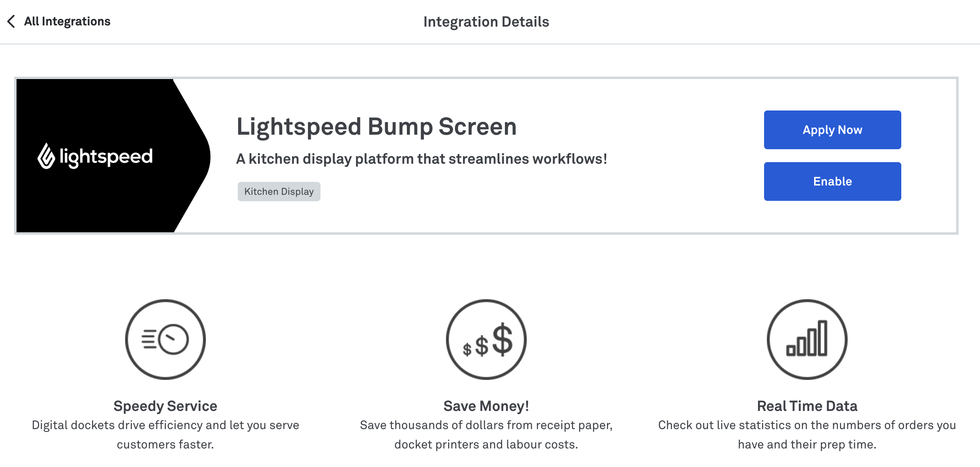
Task: Click the Speedy Service heading
Action: tap(165, 406)
